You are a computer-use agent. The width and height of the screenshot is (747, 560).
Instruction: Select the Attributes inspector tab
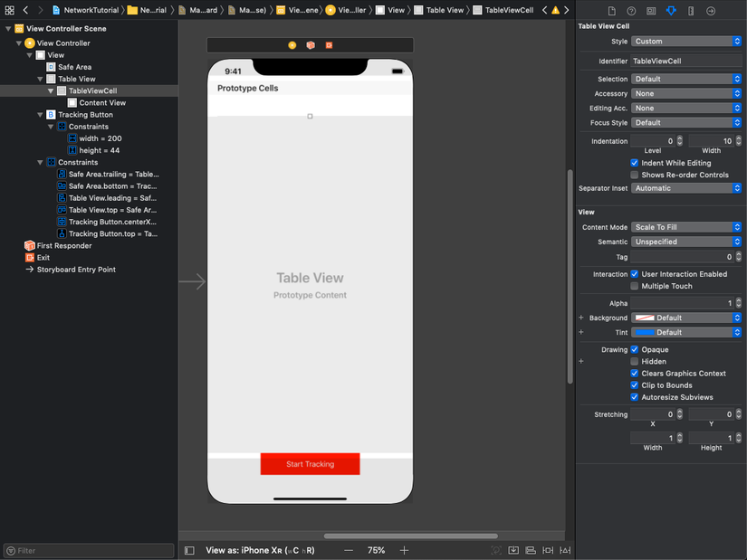point(671,11)
